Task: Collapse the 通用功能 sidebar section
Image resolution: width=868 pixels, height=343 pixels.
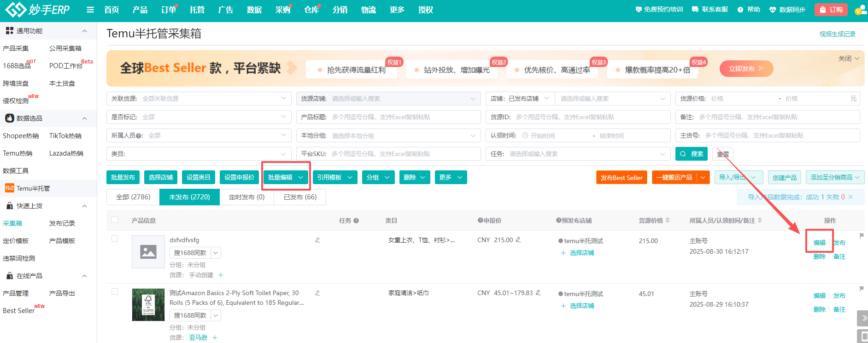Action: point(84,31)
